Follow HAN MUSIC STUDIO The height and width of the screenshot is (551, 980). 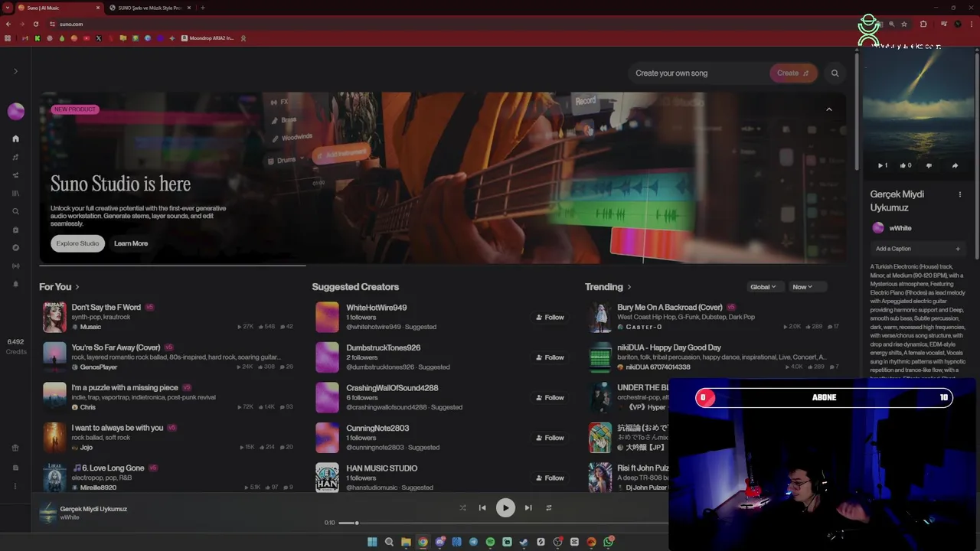[550, 478]
